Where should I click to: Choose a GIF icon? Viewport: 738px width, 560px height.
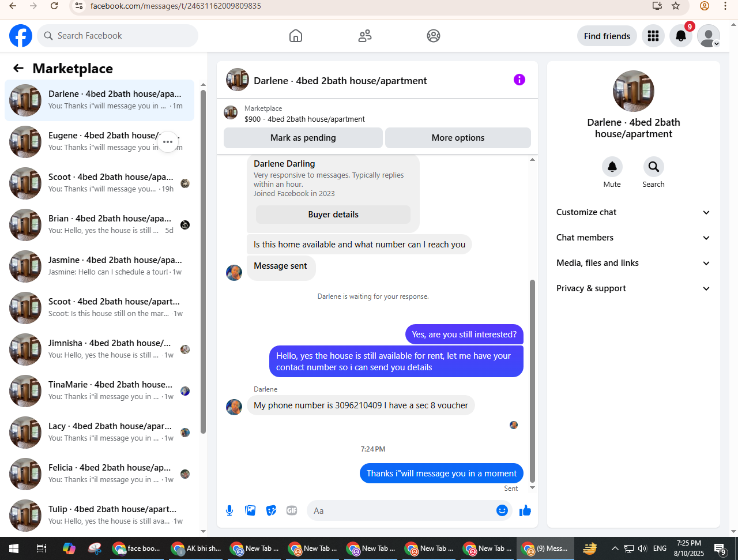(x=292, y=510)
